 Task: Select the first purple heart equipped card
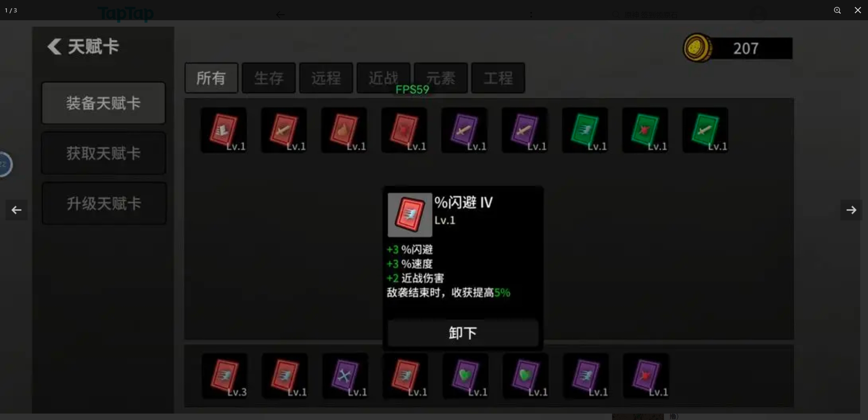click(465, 375)
